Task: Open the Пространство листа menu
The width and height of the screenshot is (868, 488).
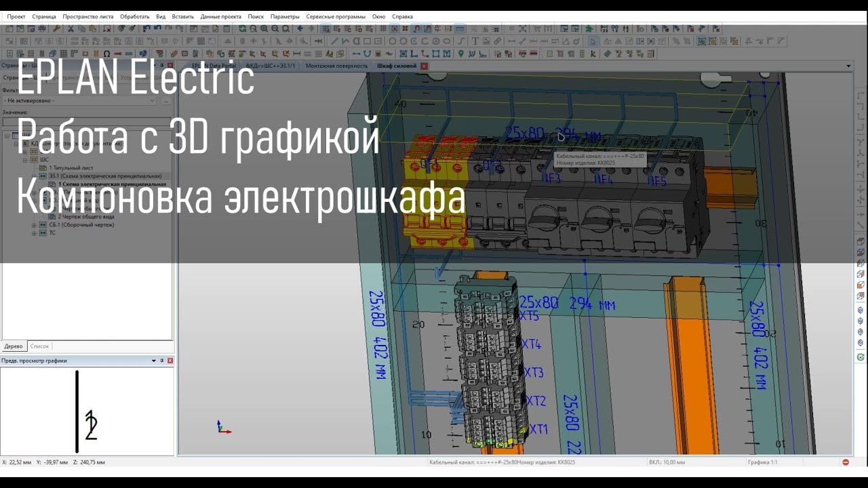Action: (x=88, y=16)
